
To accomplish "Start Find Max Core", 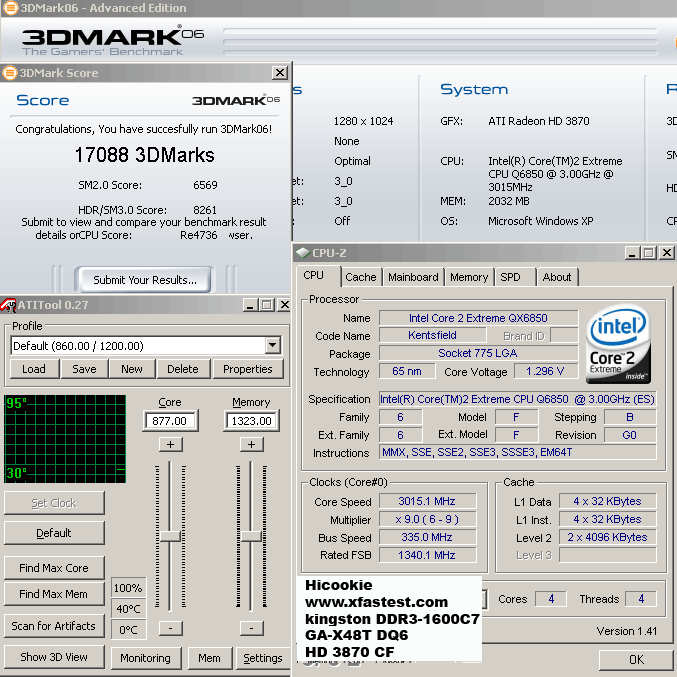I will click(54, 568).
